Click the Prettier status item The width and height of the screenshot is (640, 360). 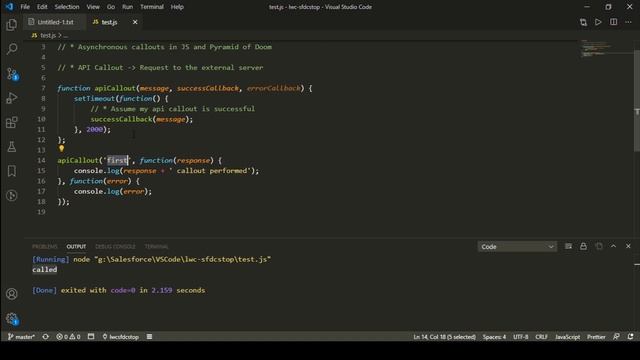pyautogui.click(x=596, y=337)
